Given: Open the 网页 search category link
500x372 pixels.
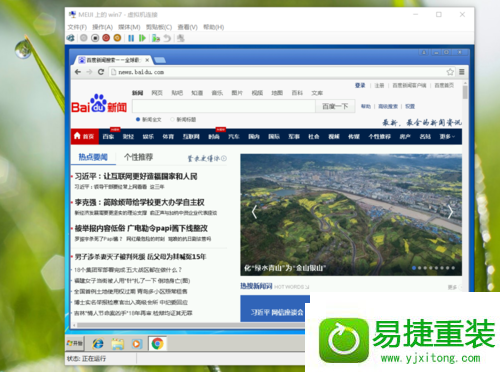Looking at the screenshot, I should [x=157, y=93].
